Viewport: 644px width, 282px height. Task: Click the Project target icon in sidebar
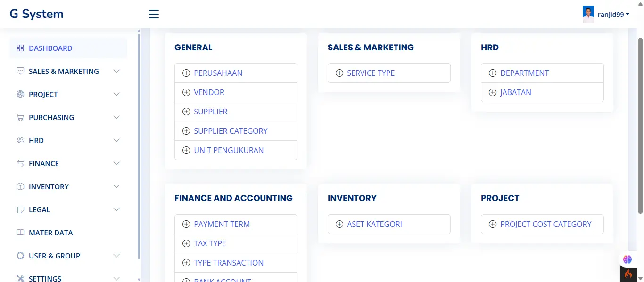[20, 94]
